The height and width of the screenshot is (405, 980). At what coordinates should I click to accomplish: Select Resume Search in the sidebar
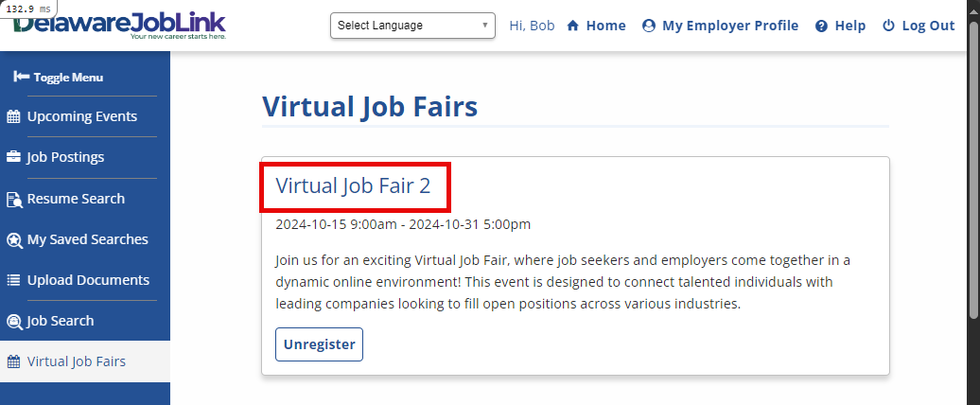click(x=76, y=200)
